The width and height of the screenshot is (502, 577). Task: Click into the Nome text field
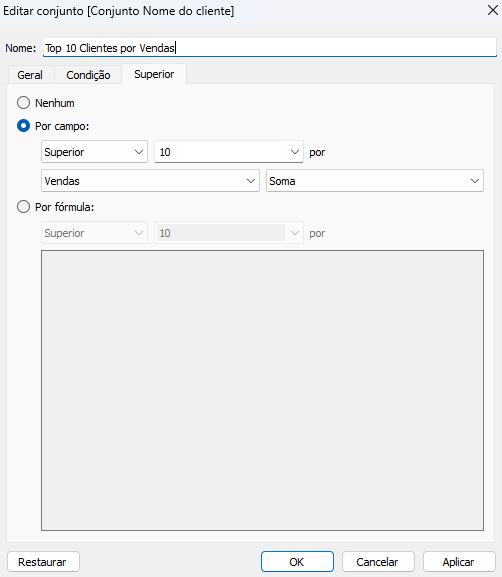(270, 47)
